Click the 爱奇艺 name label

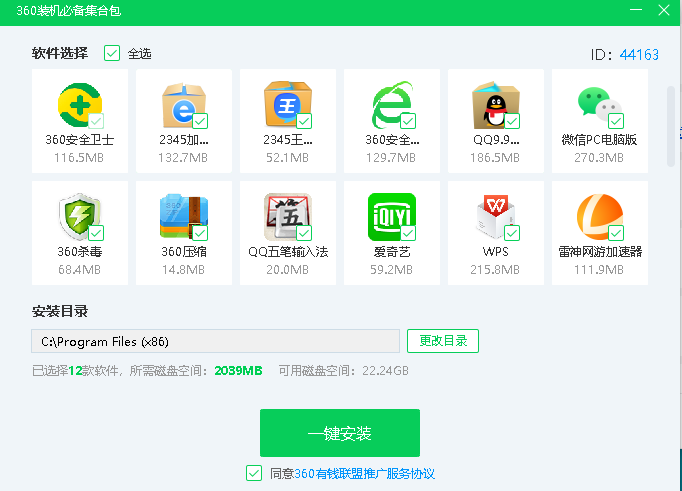[x=392, y=251]
